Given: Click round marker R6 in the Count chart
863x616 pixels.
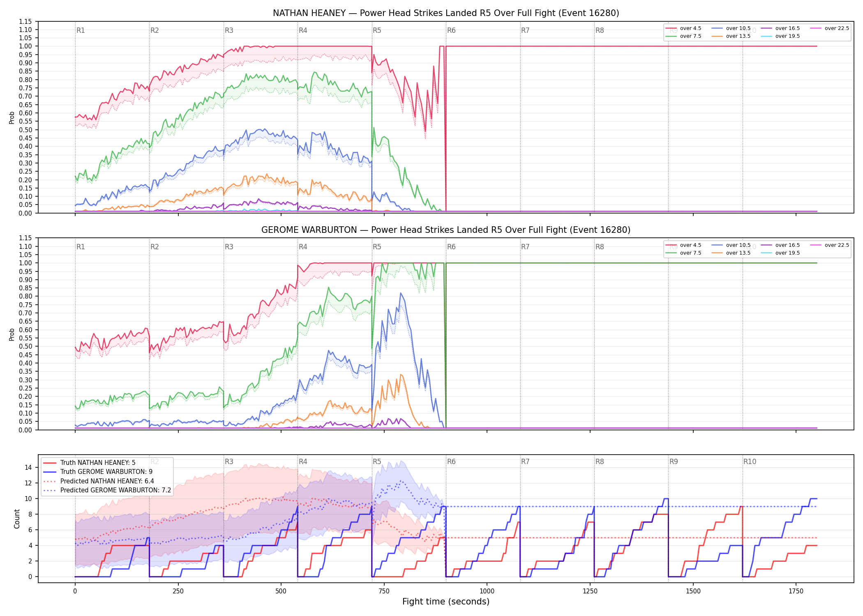Looking at the screenshot, I should click(451, 462).
